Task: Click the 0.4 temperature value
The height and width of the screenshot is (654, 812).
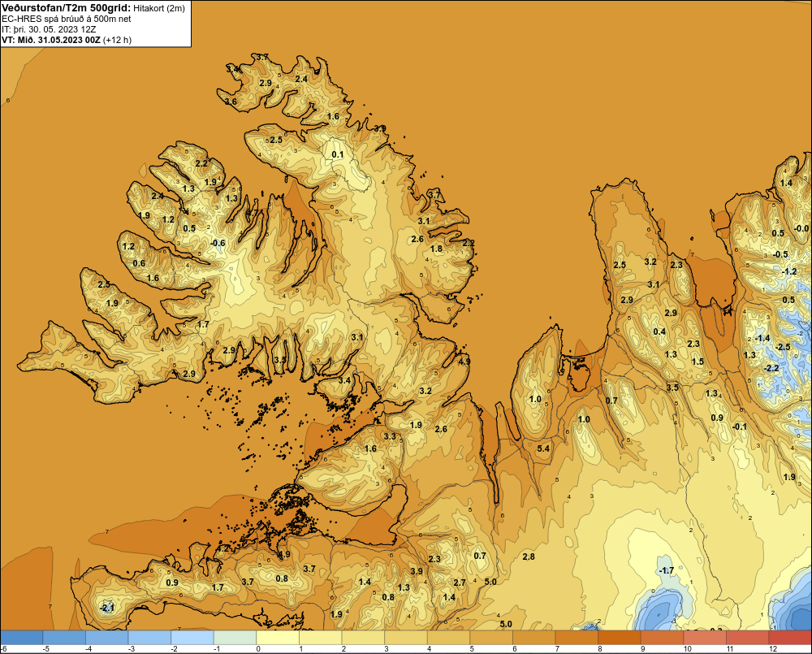Action: 659,331
